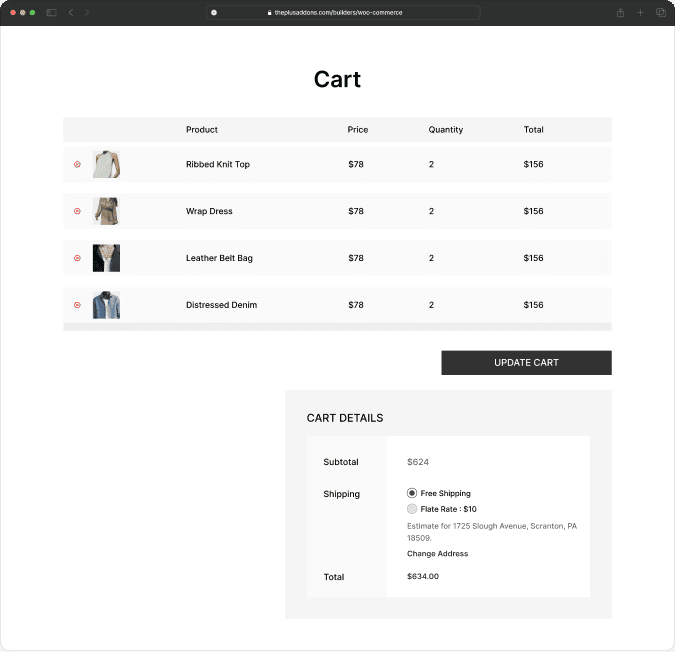Click the Update Cart button
675x652 pixels.
pyautogui.click(x=526, y=362)
